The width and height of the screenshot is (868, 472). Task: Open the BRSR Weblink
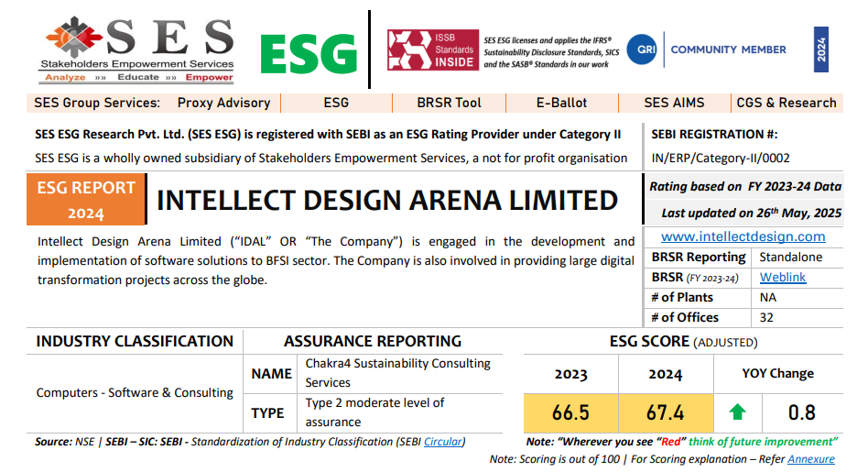(783, 277)
